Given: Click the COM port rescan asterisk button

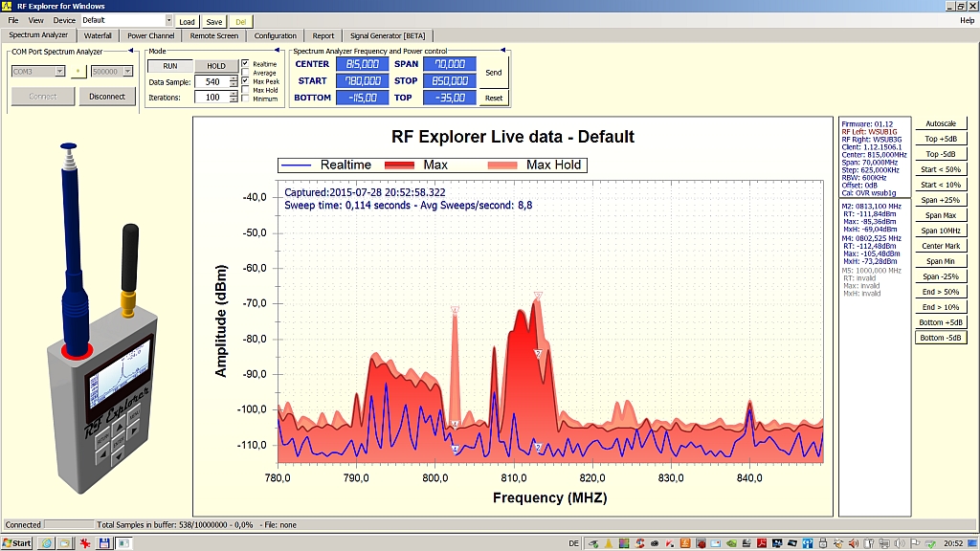Looking at the screenshot, I should tap(78, 72).
